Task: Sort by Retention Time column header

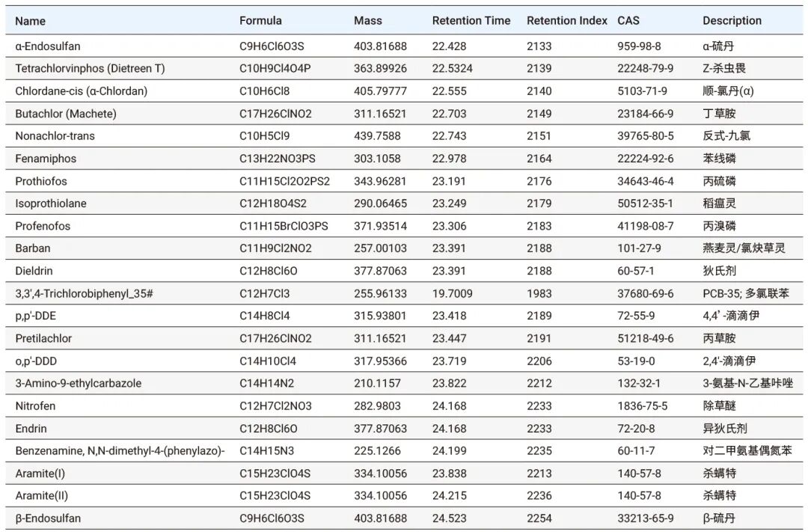Action: tap(471, 21)
